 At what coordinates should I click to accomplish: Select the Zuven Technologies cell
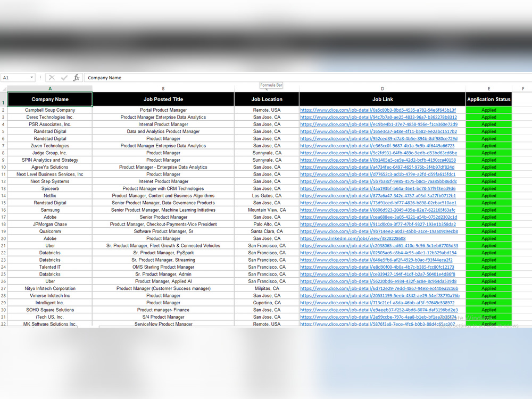pyautogui.click(x=50, y=146)
